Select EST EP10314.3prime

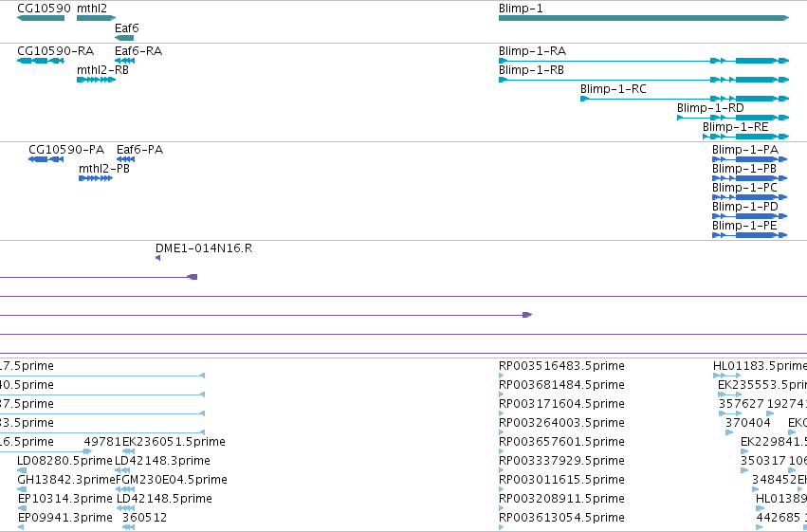64,499
